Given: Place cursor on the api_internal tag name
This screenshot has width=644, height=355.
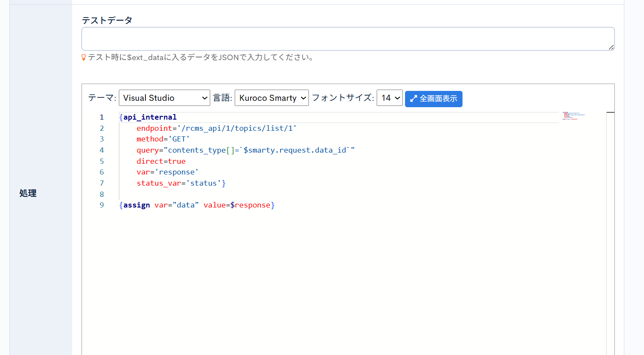Looking at the screenshot, I should pyautogui.click(x=150, y=117).
